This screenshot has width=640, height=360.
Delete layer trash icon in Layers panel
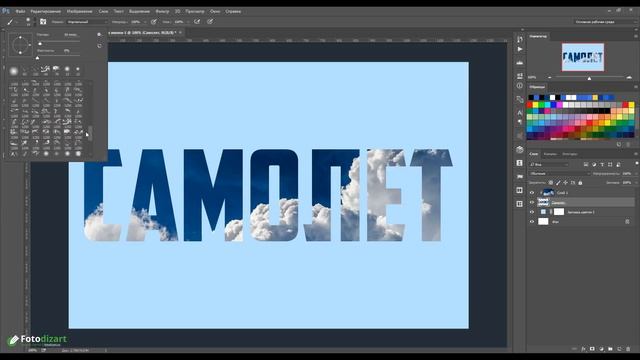(x=628, y=349)
